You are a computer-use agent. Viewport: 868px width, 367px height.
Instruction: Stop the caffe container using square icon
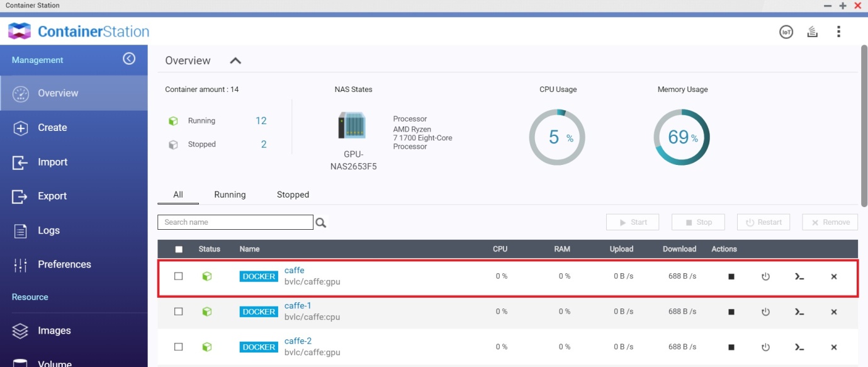coord(731,277)
